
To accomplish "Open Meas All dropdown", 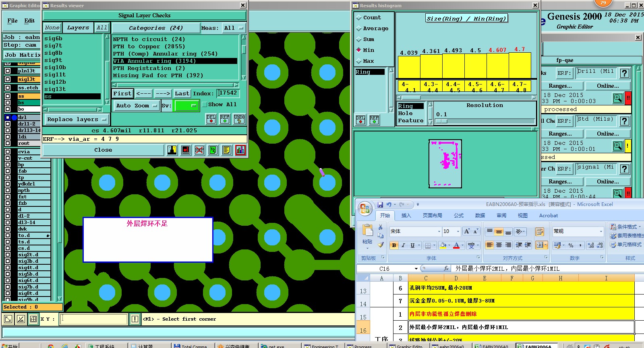I will (234, 28).
